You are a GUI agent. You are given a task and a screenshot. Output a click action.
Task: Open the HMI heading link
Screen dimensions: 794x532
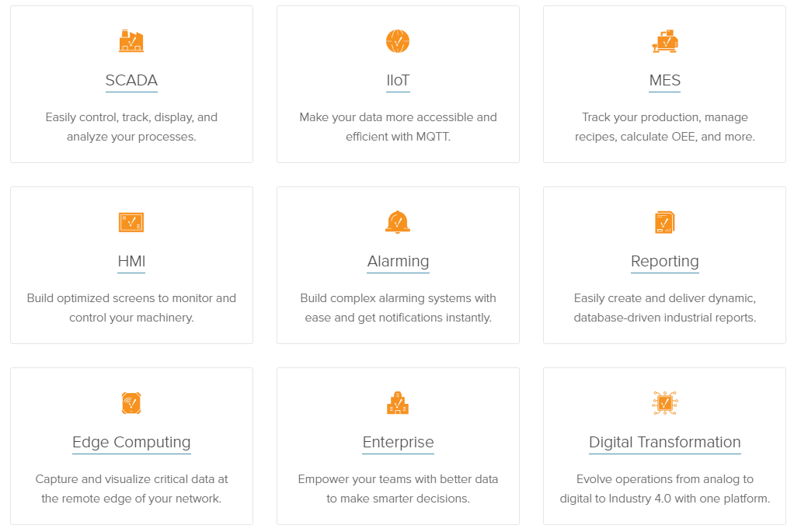(x=131, y=261)
